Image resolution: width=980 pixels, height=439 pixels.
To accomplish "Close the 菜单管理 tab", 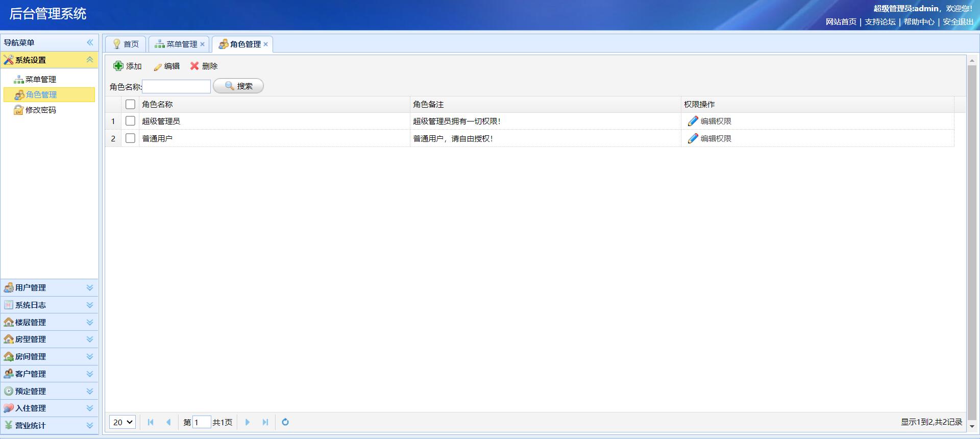I will (x=203, y=44).
